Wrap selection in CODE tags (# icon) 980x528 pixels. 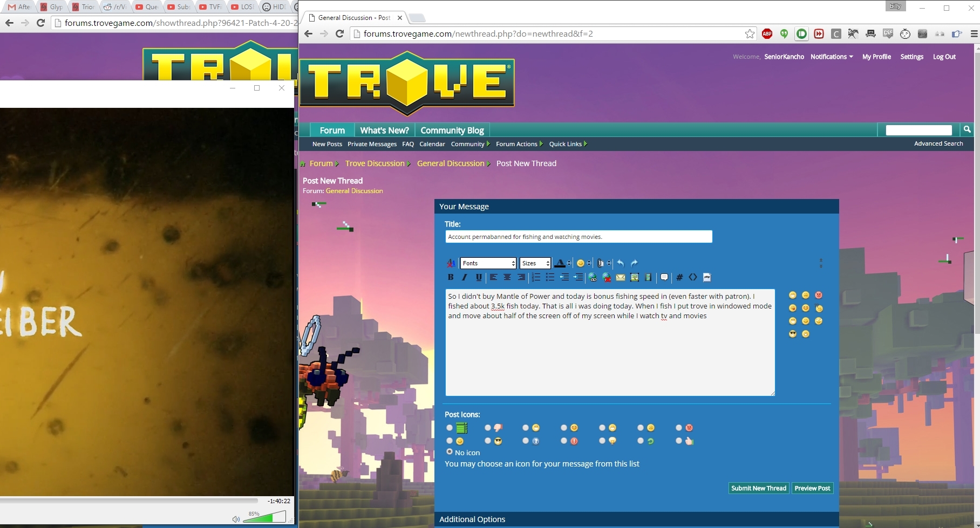pyautogui.click(x=679, y=277)
